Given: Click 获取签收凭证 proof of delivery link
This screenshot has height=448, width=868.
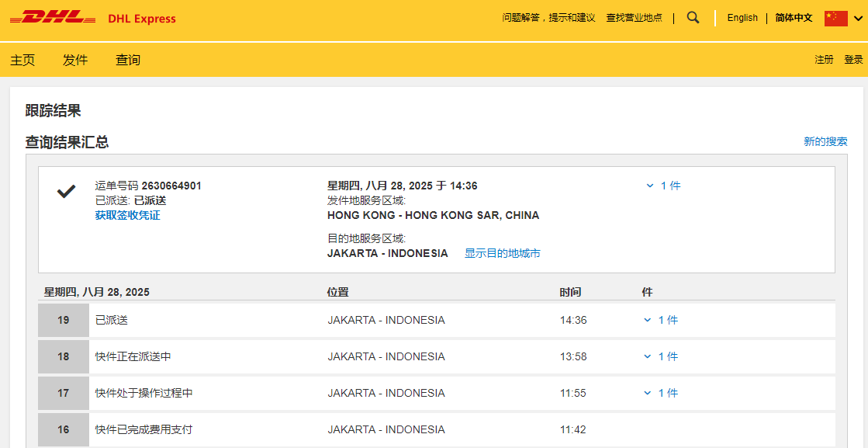Looking at the screenshot, I should coord(127,215).
